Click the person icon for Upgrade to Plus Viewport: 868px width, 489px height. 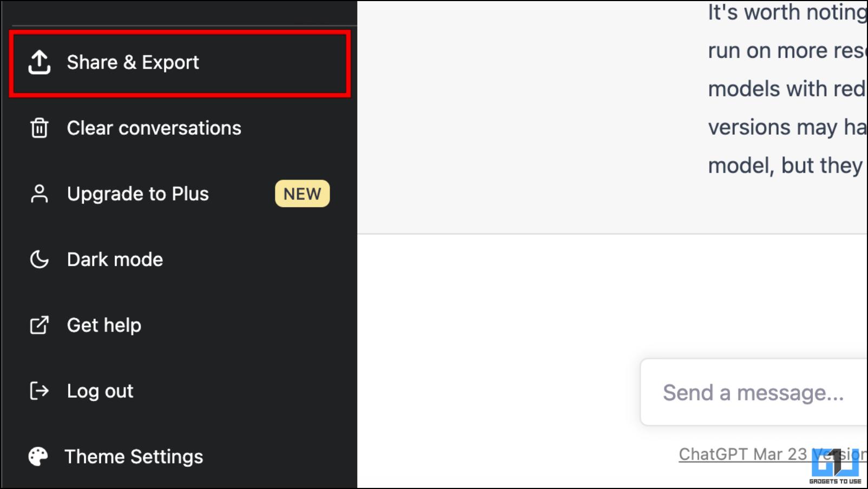[40, 194]
